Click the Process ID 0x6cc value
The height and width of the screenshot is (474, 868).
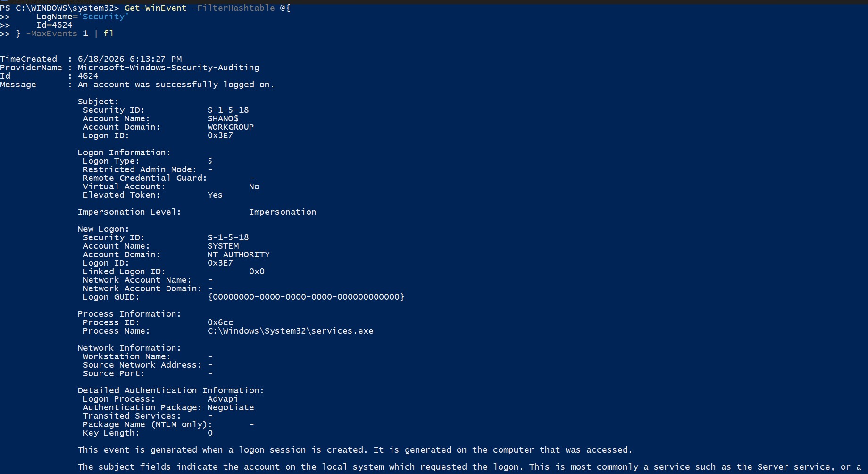click(x=220, y=322)
